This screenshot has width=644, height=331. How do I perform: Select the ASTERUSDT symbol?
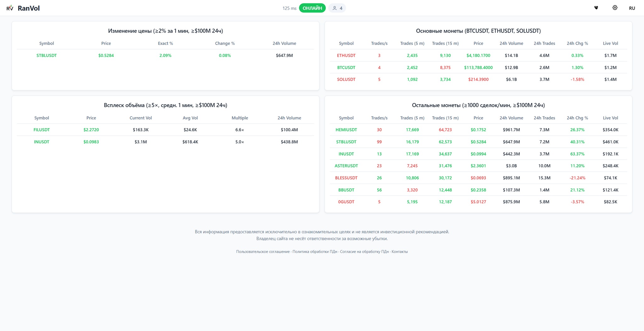(346, 166)
